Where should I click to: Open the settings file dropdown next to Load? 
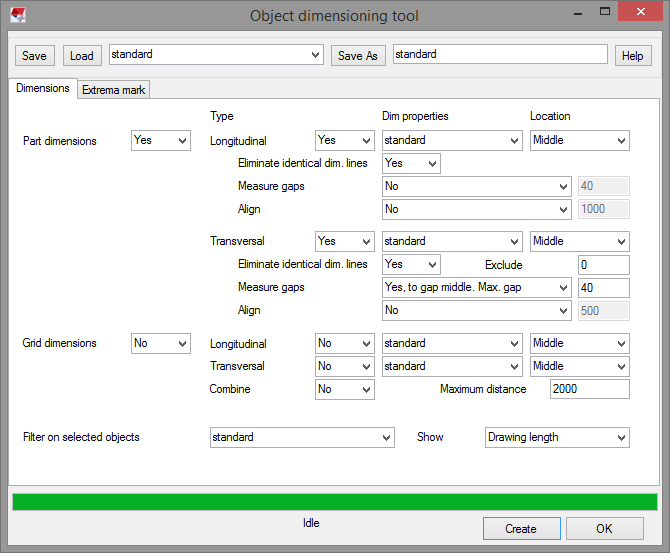[216, 55]
